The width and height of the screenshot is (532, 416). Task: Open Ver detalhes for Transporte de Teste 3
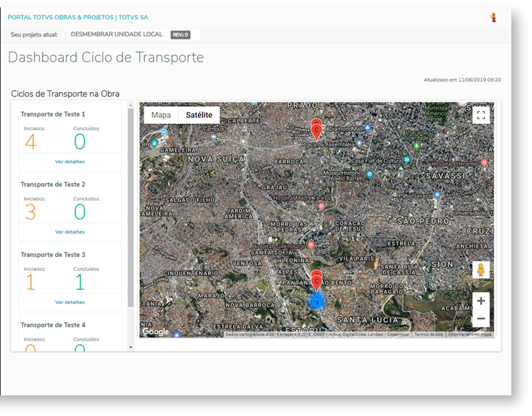click(x=70, y=302)
